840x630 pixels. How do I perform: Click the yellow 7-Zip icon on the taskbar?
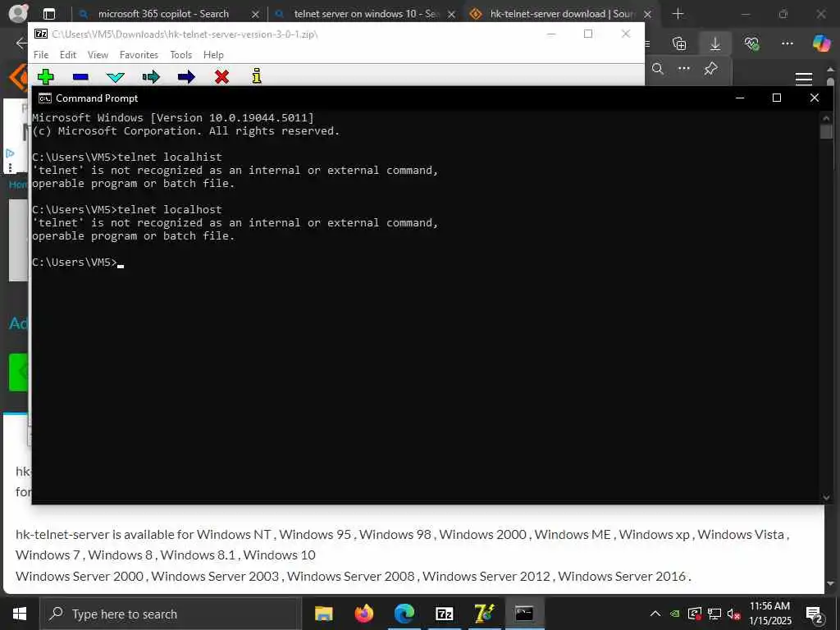coord(485,614)
